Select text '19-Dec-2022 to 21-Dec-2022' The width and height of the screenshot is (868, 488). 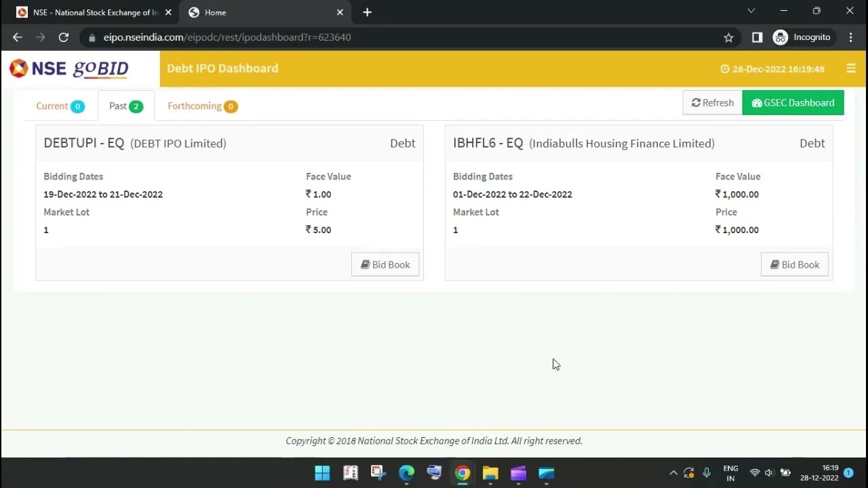point(103,194)
